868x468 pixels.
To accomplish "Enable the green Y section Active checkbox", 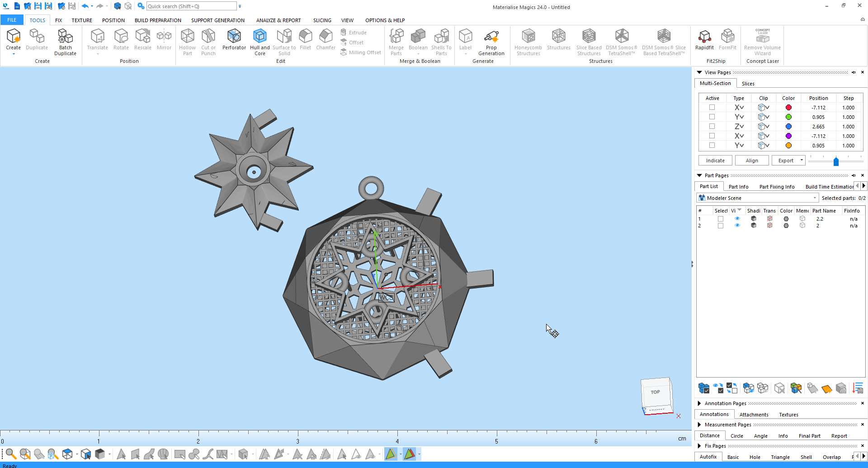I will point(712,117).
